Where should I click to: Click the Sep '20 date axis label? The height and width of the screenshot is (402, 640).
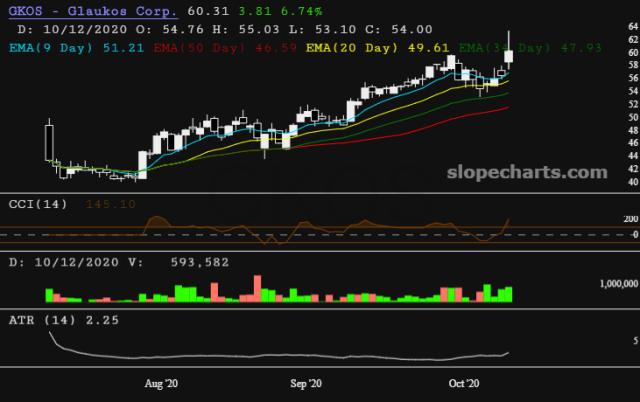pyautogui.click(x=305, y=383)
